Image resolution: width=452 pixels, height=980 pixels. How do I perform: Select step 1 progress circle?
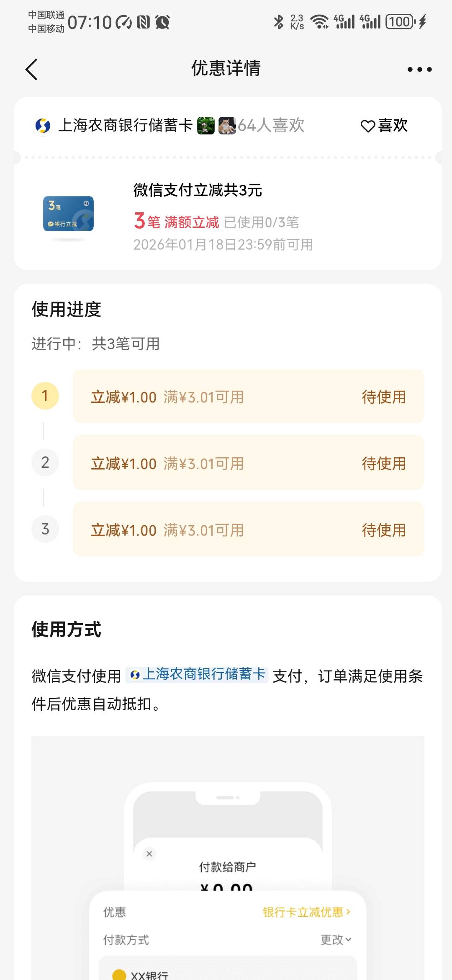(45, 396)
